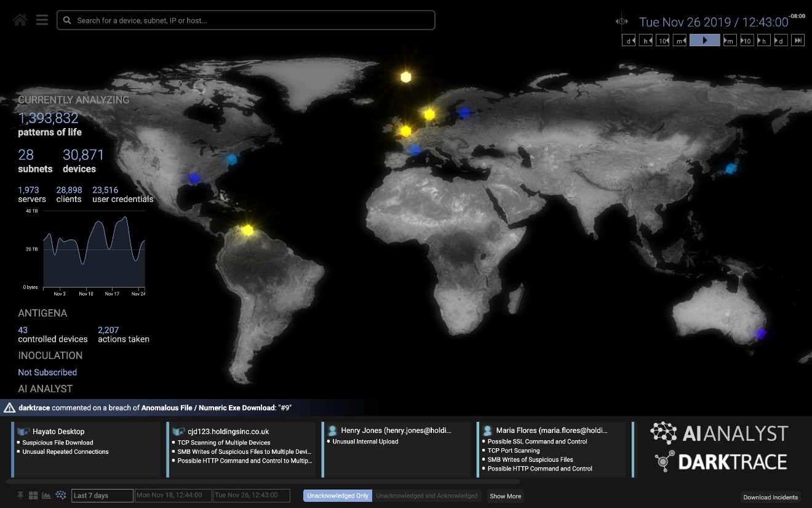Open the Last 7 days range dropdown
Viewport: 812px width, 508px height.
pyautogui.click(x=102, y=496)
